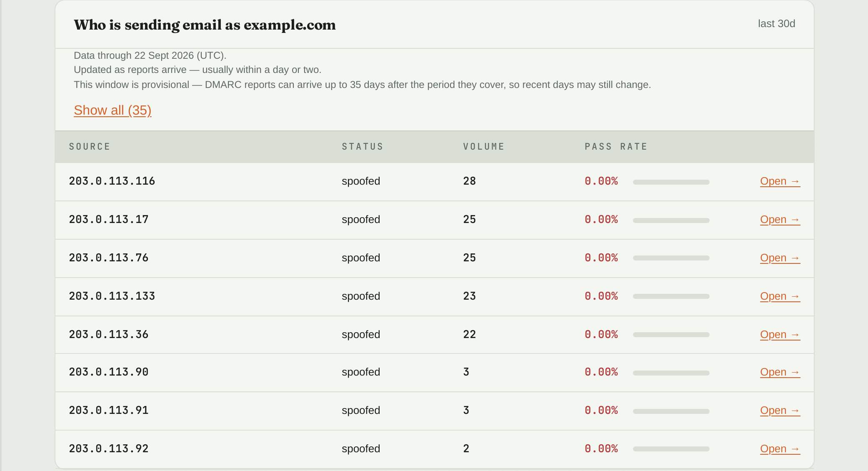The image size is (868, 471).
Task: Click the STATUS column header
Action: click(x=363, y=147)
